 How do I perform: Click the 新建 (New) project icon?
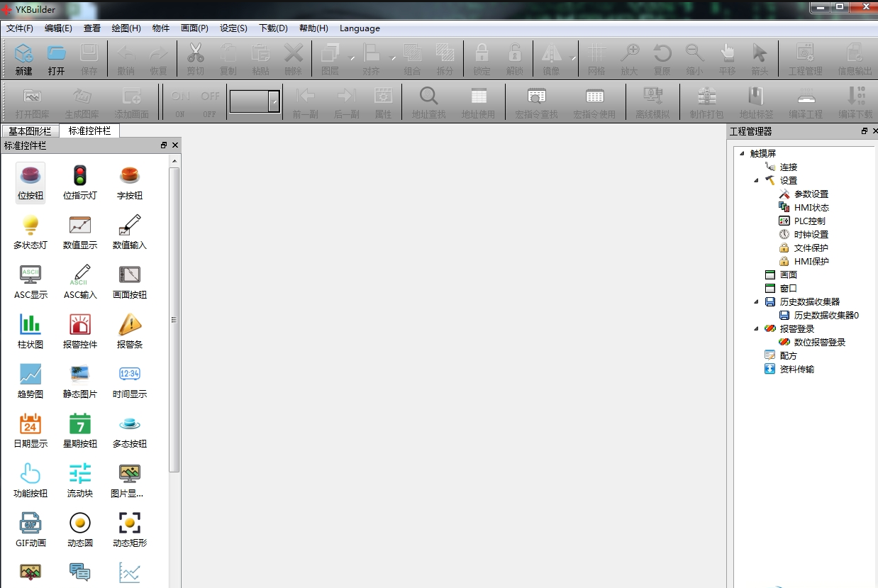tap(24, 58)
